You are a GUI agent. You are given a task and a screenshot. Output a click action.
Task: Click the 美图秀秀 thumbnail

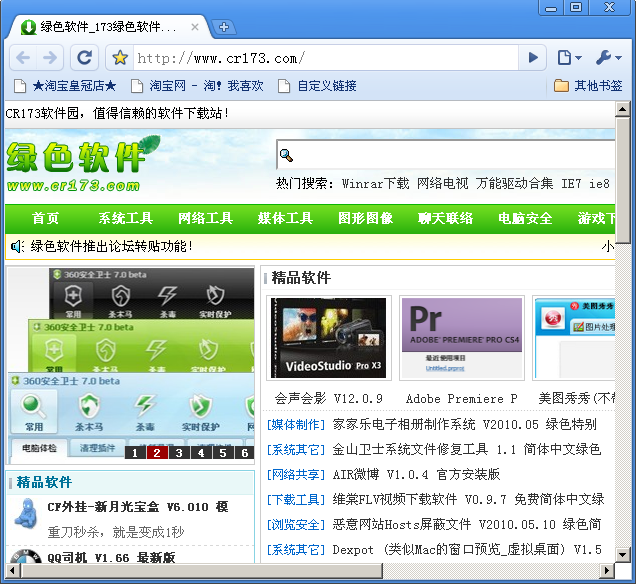click(574, 338)
